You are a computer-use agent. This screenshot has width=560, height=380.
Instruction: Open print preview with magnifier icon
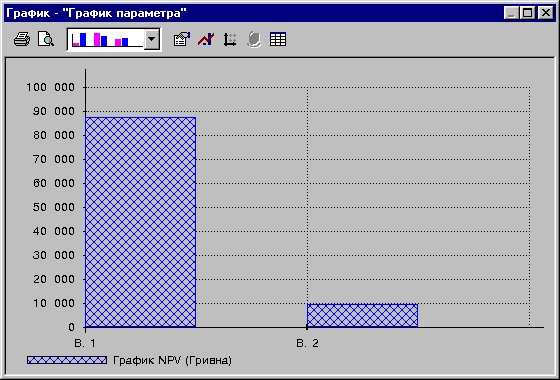(46, 39)
